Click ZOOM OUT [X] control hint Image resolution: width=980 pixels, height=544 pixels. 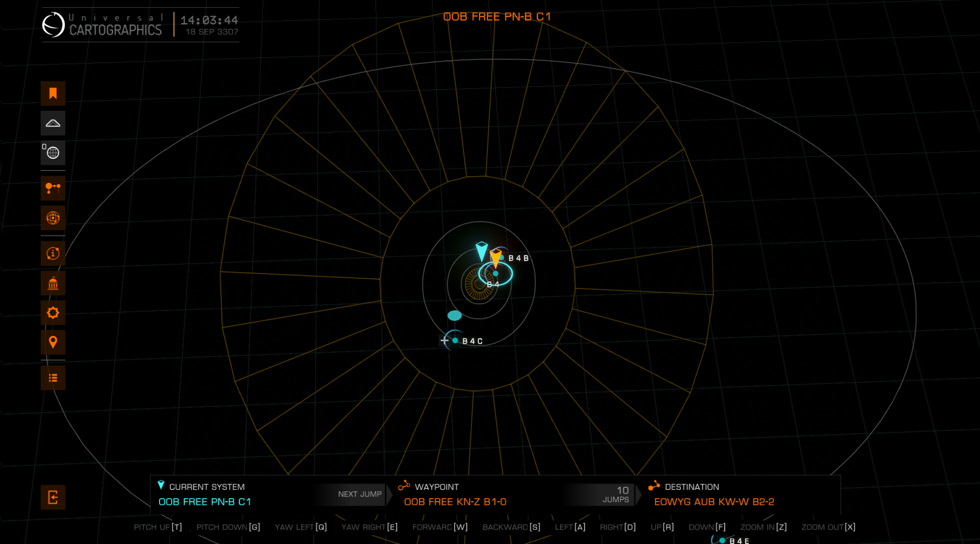pos(829,527)
